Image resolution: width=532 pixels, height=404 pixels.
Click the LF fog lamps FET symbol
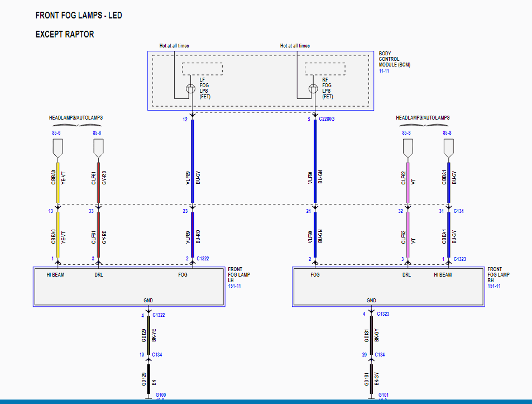tap(190, 89)
